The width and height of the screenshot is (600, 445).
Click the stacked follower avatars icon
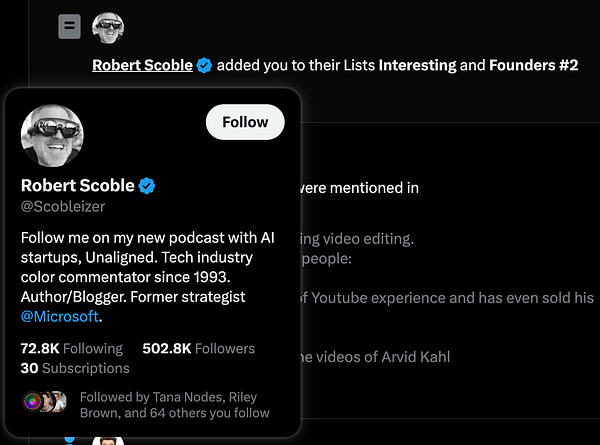pyautogui.click(x=43, y=402)
